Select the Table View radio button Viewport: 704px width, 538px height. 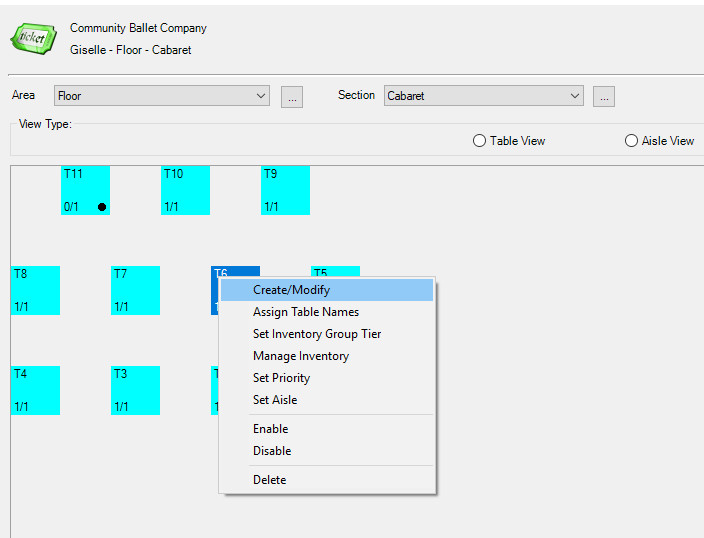480,141
